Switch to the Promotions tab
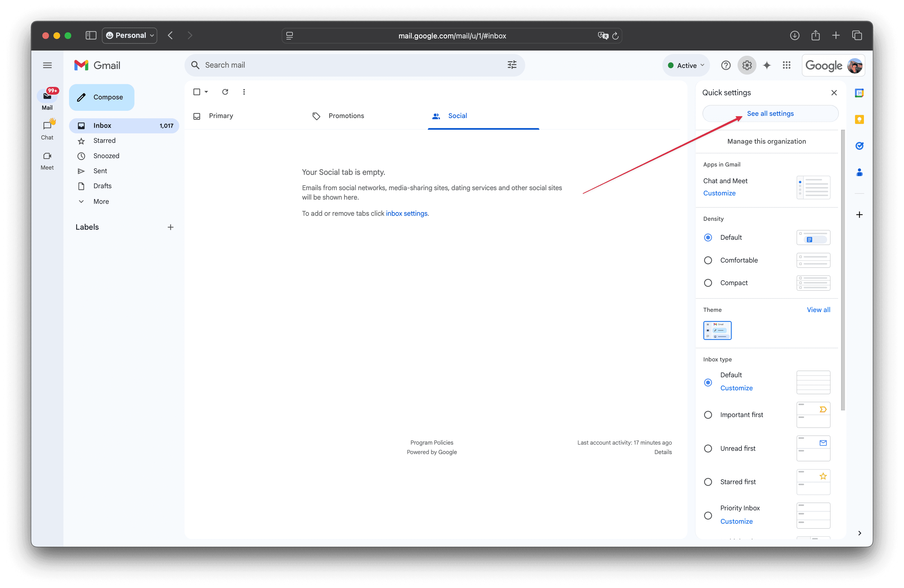This screenshot has height=588, width=904. 346,116
